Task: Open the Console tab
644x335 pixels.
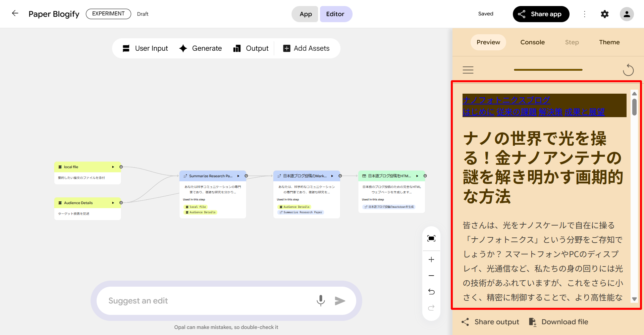Action: [x=532, y=42]
